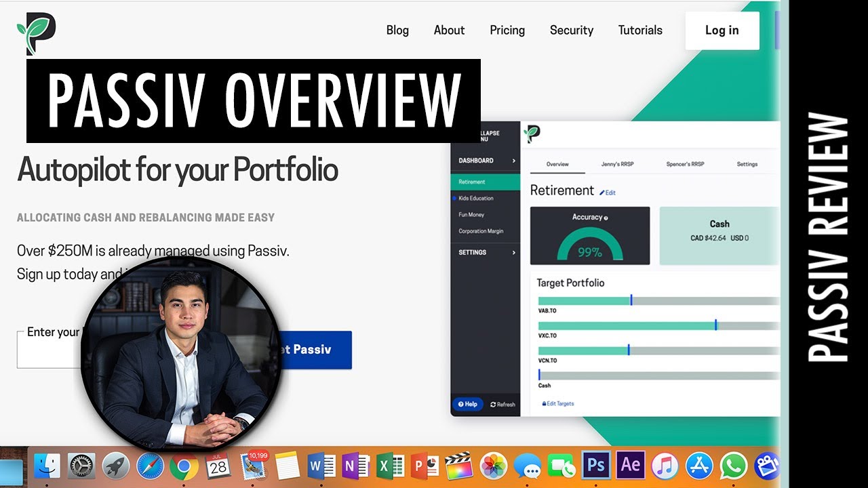Viewport: 868px width, 488px height.
Task: Open FaceTime from the dock
Action: [x=561, y=466]
